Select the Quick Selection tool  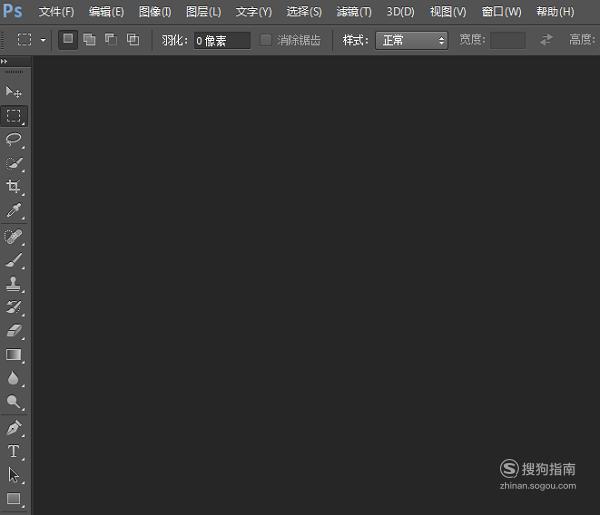(14, 163)
